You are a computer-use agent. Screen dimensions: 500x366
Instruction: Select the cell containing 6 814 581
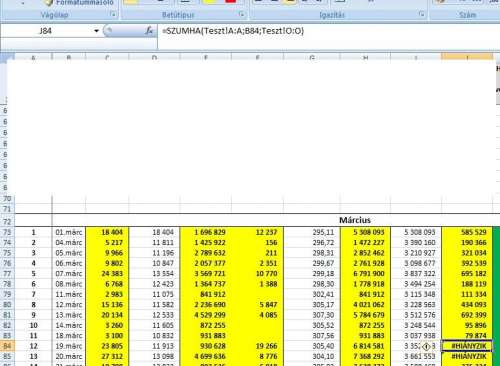pyautogui.click(x=365, y=346)
